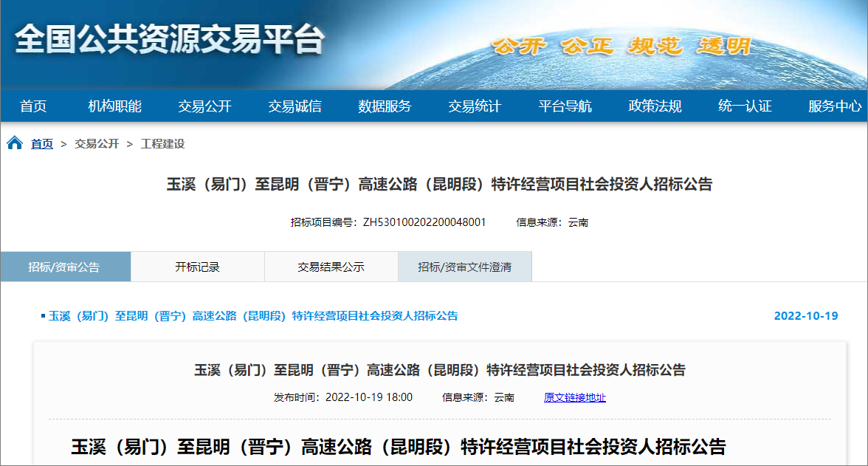Viewport: 868px width, 466px height.
Task: Open 服务中心 navigation item
Action: [x=835, y=106]
